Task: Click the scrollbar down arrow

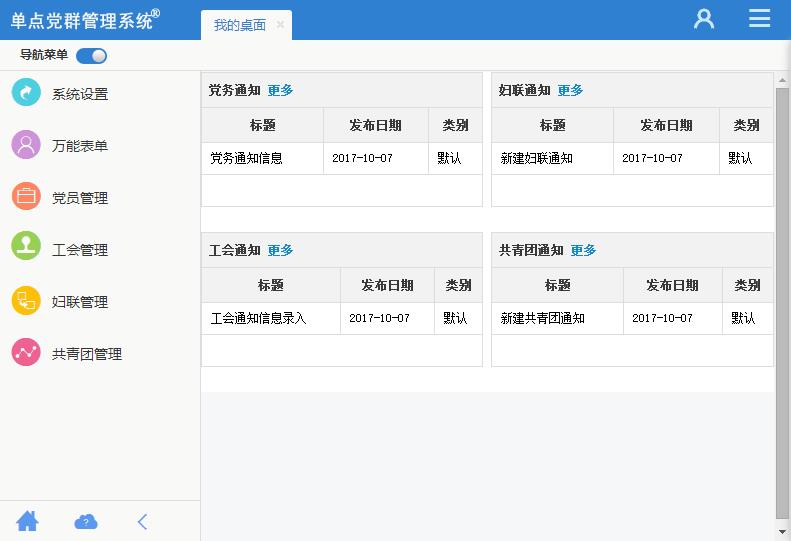Action: pos(782,531)
